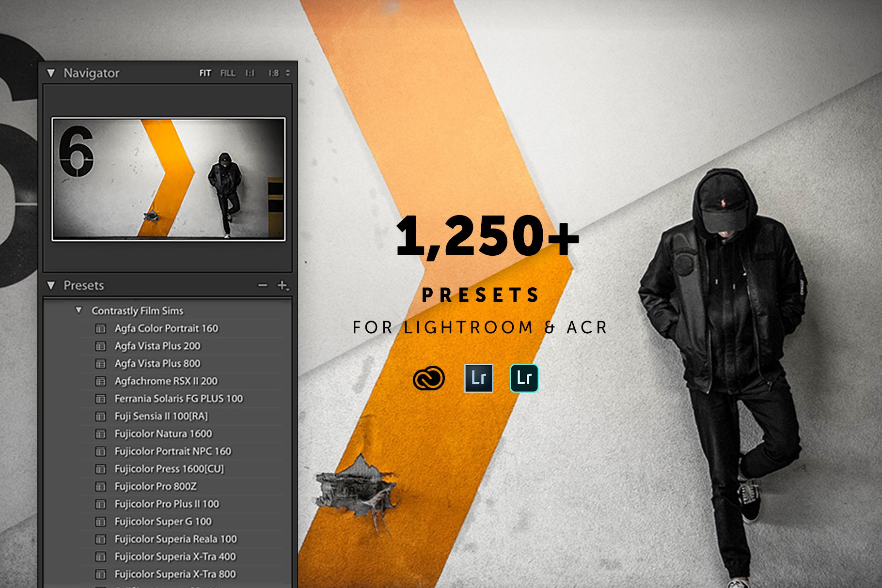The height and width of the screenshot is (588, 882).
Task: Click the minus button in Presets header
Action: pos(263,285)
